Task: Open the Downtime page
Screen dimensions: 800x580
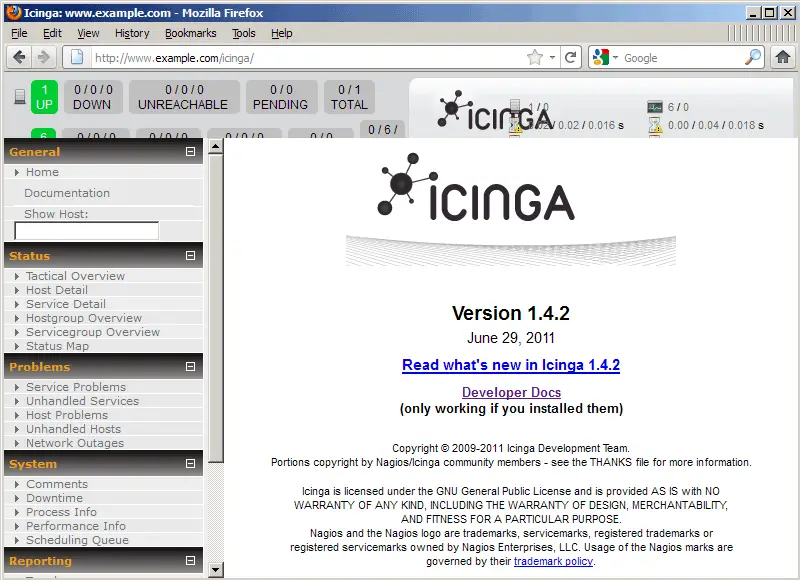Action: pos(54,498)
